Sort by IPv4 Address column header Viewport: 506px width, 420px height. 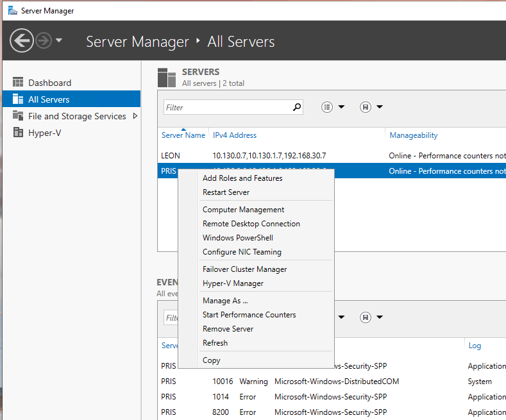[x=235, y=135]
